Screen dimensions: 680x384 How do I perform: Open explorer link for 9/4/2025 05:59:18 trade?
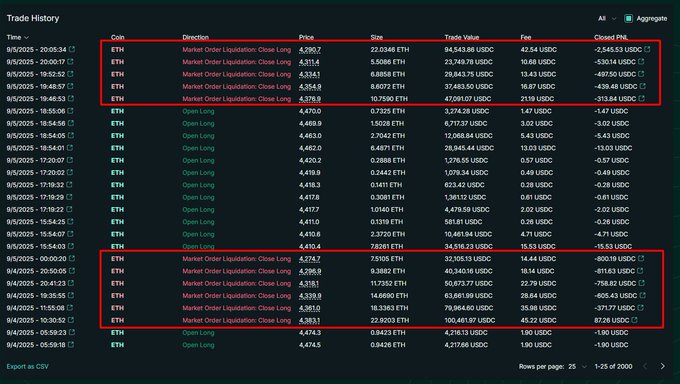[x=71, y=345]
